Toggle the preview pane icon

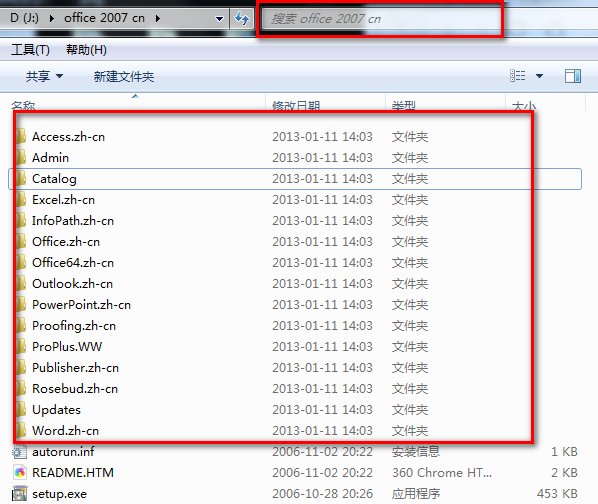pyautogui.click(x=573, y=76)
